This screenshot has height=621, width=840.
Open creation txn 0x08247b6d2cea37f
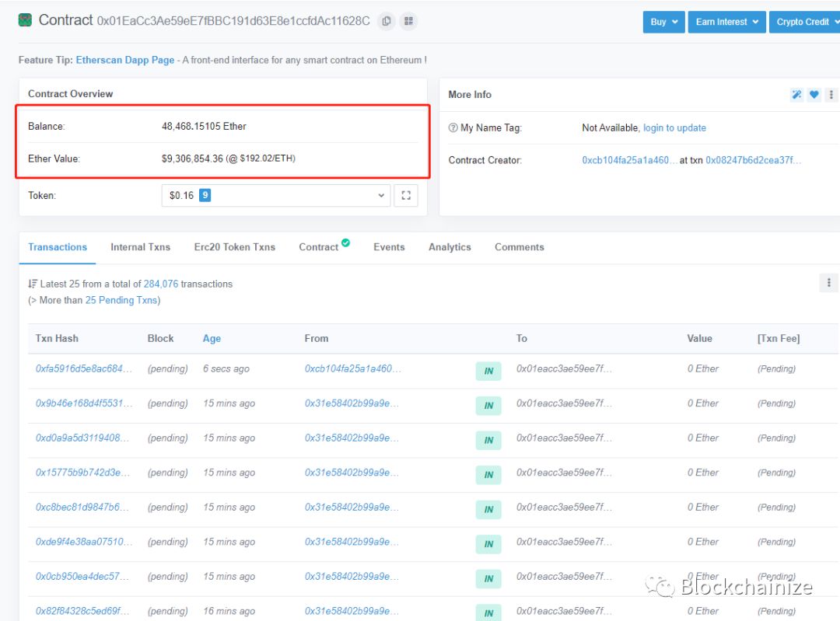[x=753, y=160]
